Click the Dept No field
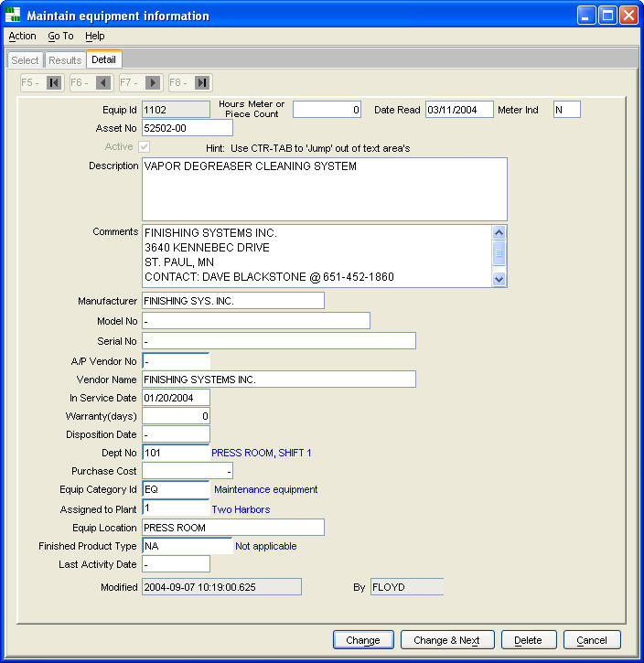 tap(176, 453)
